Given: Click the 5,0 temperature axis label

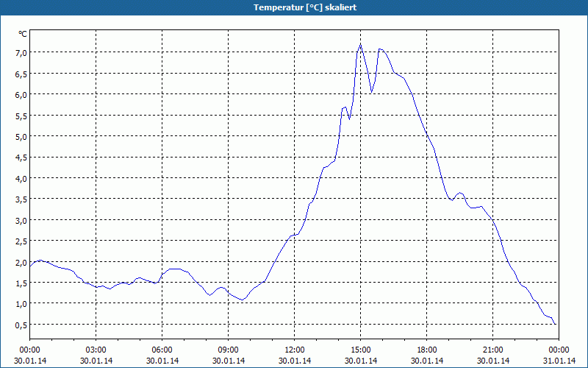Looking at the screenshot, I should click(21, 137).
